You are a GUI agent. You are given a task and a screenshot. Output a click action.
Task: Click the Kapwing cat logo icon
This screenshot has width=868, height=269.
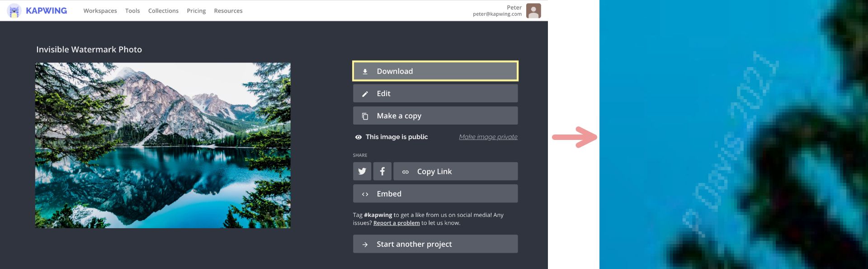(14, 10)
